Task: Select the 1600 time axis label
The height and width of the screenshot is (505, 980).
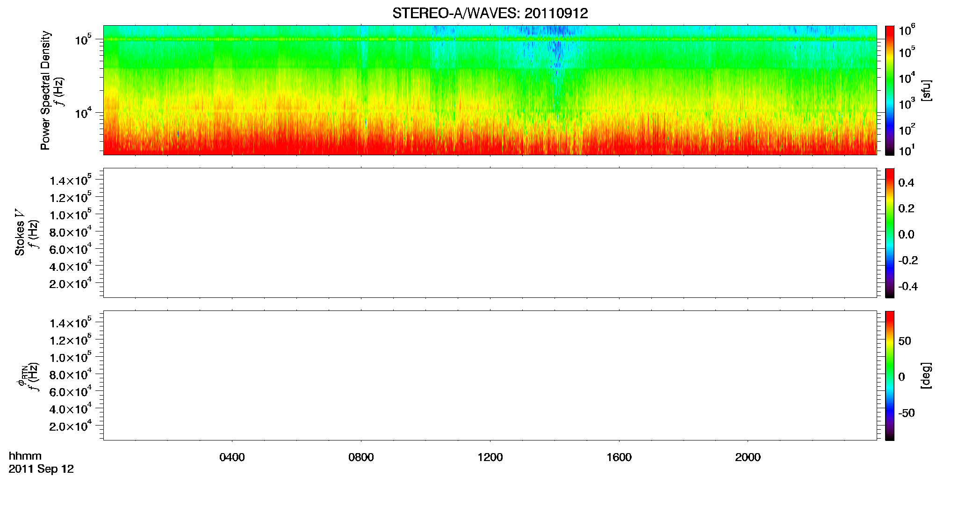Action: (619, 457)
